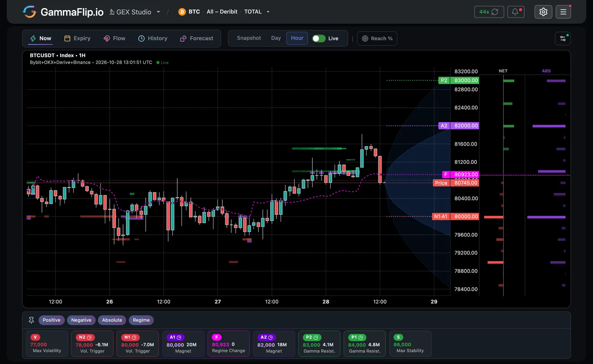Image resolution: width=593 pixels, height=364 pixels.
Task: Select the Day timeframe
Action: tap(276, 38)
